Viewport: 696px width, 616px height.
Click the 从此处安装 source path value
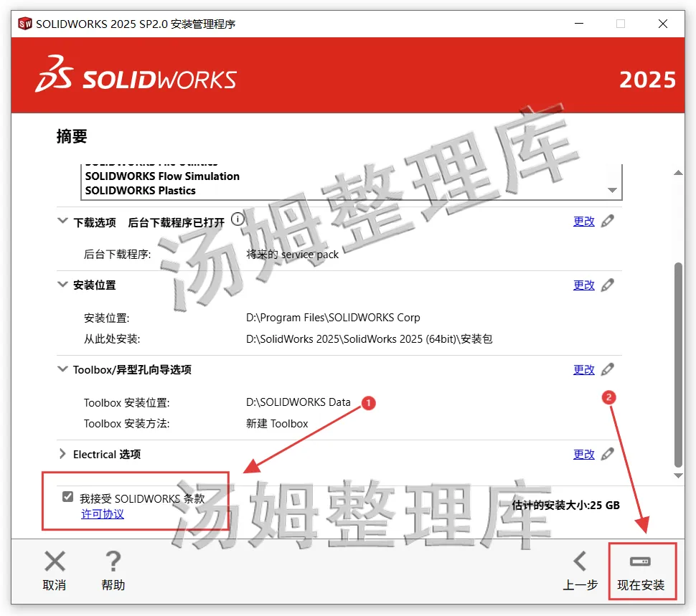370,339
